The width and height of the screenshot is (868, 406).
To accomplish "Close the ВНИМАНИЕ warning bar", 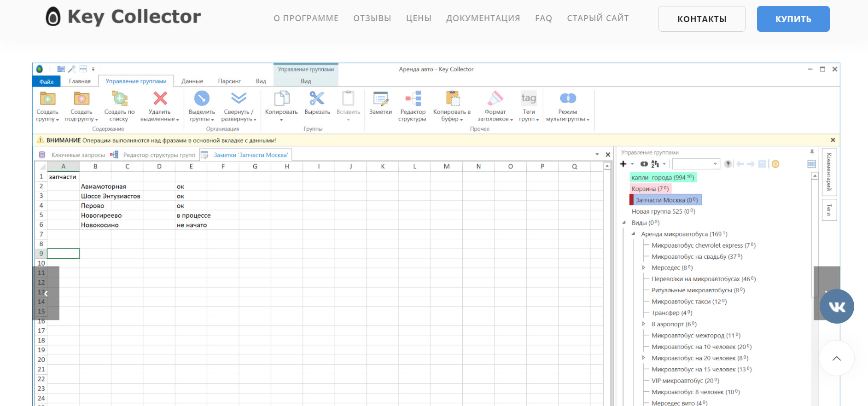I will pyautogui.click(x=833, y=140).
